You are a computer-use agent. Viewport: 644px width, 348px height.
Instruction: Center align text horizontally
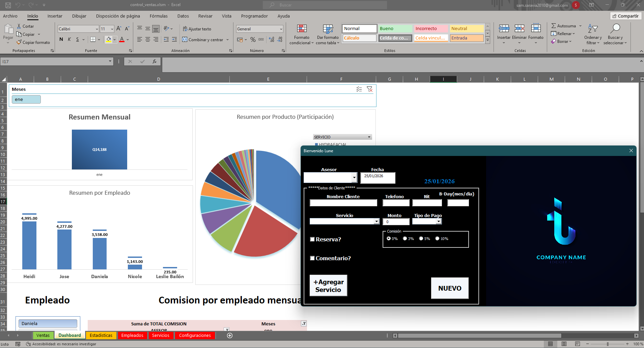point(148,39)
